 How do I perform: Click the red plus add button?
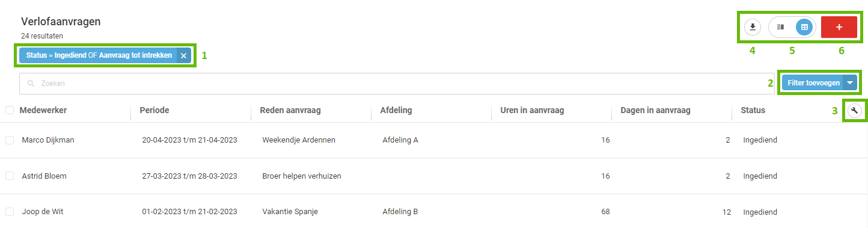(x=839, y=27)
